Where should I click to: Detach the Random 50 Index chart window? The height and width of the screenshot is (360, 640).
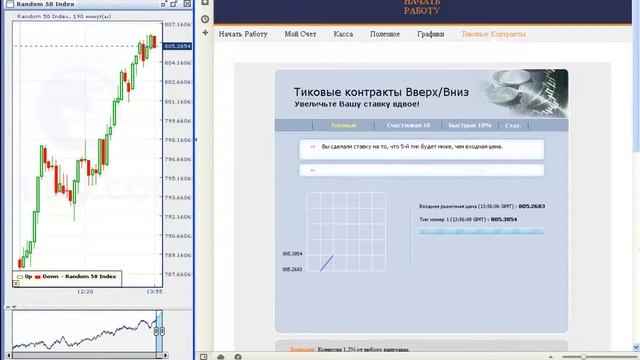(164, 4)
